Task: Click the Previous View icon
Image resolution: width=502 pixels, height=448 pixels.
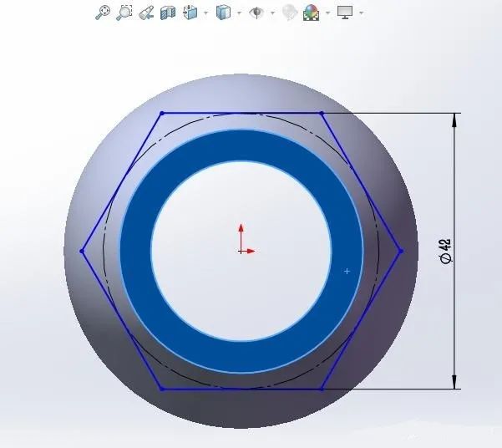Action: (146, 13)
